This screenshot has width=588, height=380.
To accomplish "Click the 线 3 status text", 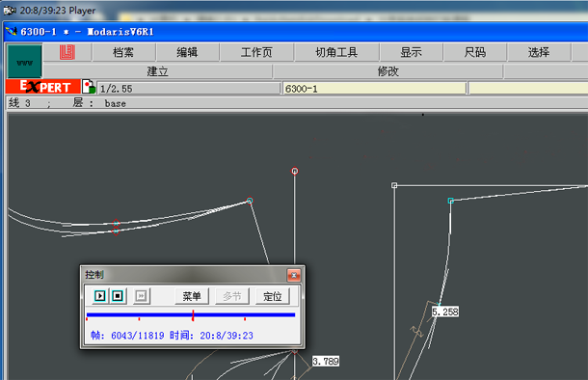I will point(19,103).
